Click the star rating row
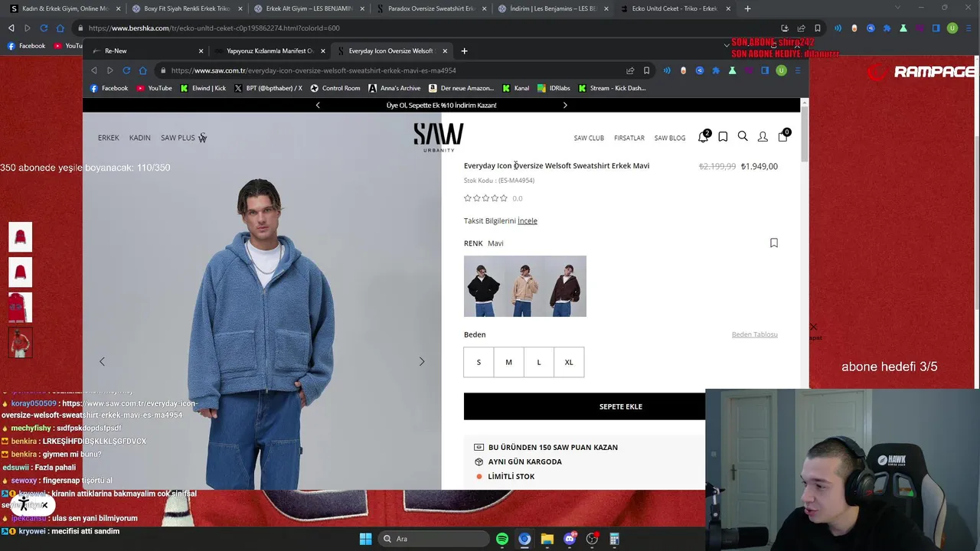Viewport: 980px width, 551px height. (485, 198)
